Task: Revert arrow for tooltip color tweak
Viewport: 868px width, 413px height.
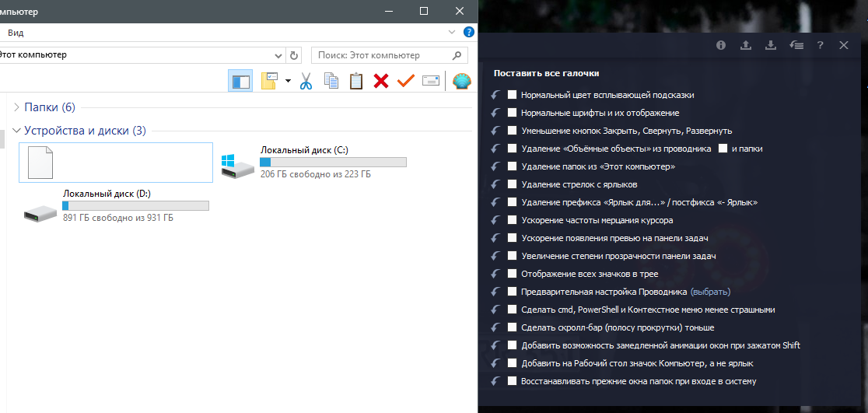Action: [x=495, y=95]
